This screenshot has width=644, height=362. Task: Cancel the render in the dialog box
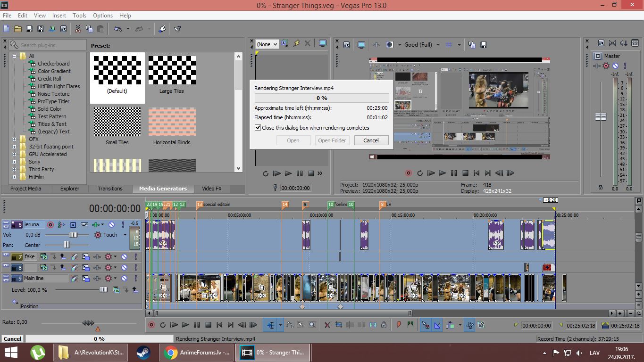371,140
